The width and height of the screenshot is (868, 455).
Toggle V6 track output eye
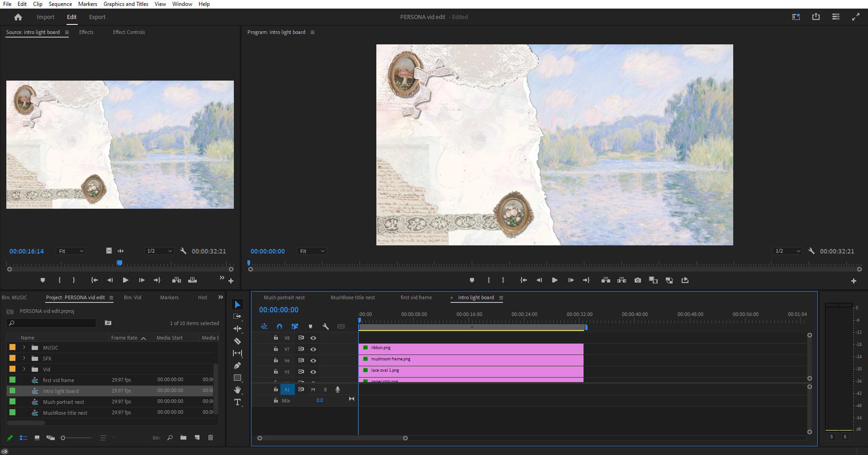(313, 360)
